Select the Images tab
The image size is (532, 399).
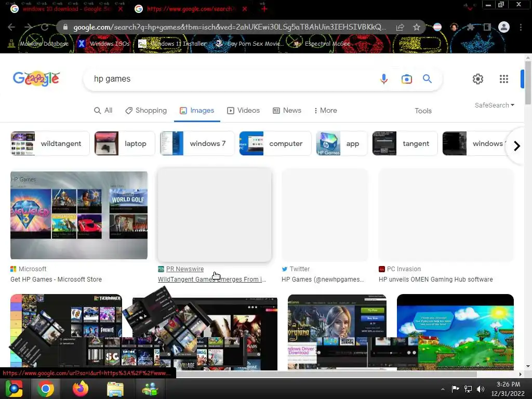[197, 110]
